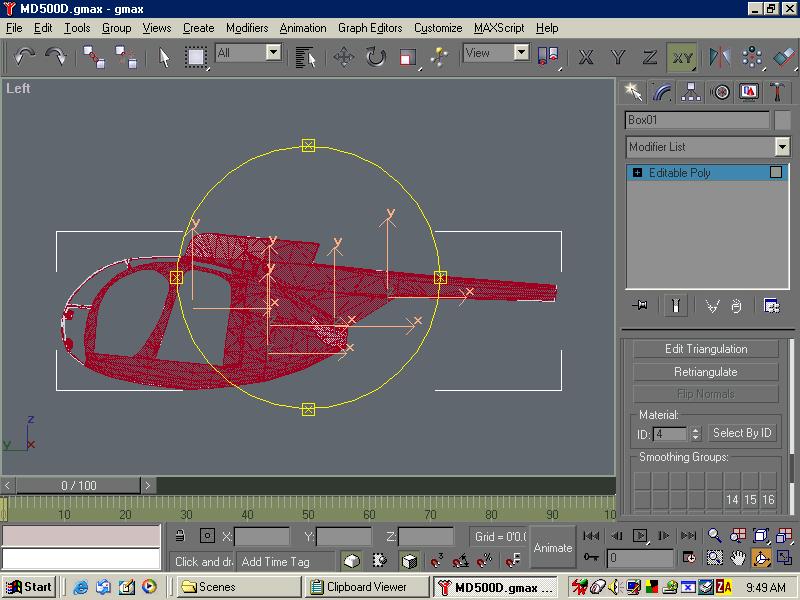Click the Zoom magnifier viewport tool
This screenshot has height=600, width=800.
[x=715, y=536]
